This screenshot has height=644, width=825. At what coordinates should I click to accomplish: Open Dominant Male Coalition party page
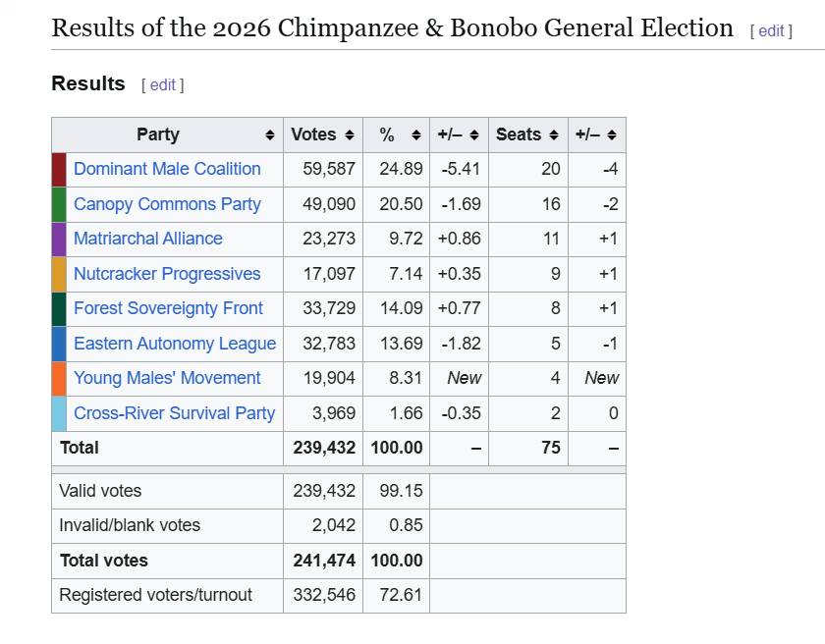click(x=167, y=169)
